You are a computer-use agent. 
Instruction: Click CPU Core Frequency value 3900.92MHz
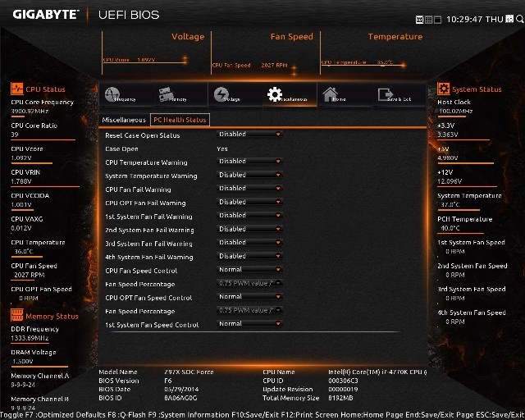(30, 112)
